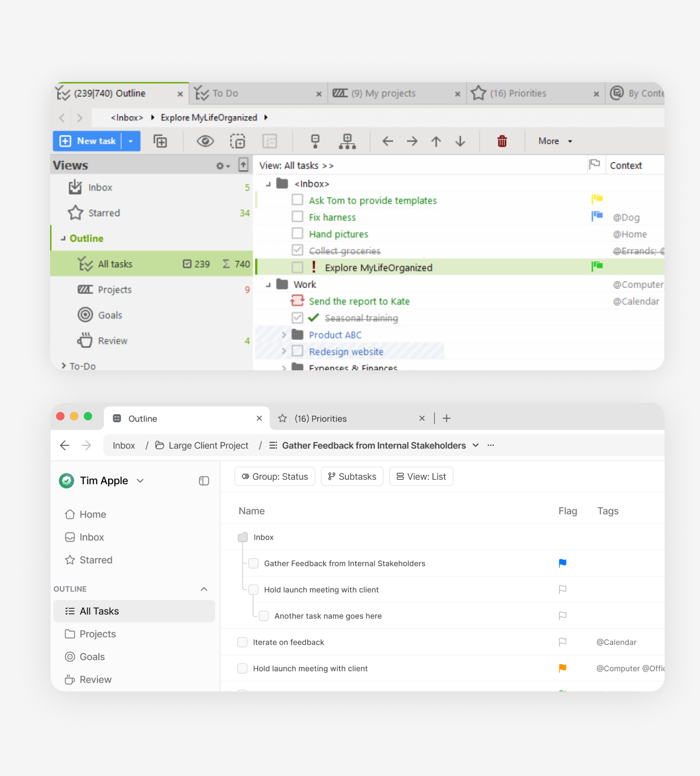Click the collapse-up icon in Views header

point(243,165)
